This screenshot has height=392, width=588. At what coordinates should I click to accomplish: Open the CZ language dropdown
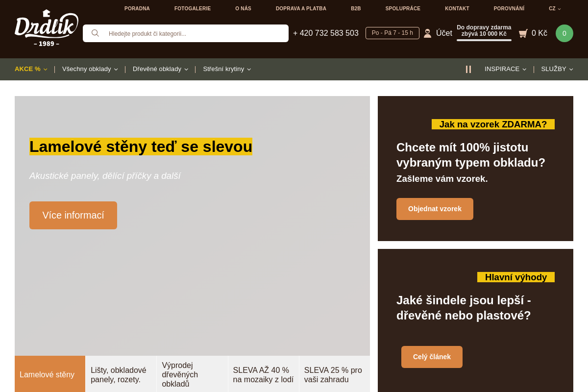pos(554,8)
